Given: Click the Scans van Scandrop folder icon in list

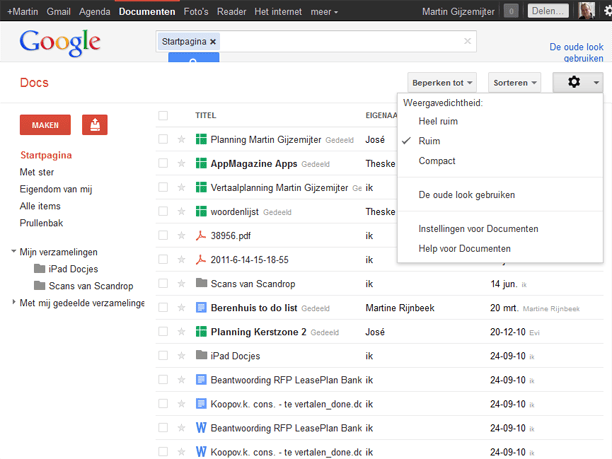Looking at the screenshot, I should pyautogui.click(x=201, y=284).
